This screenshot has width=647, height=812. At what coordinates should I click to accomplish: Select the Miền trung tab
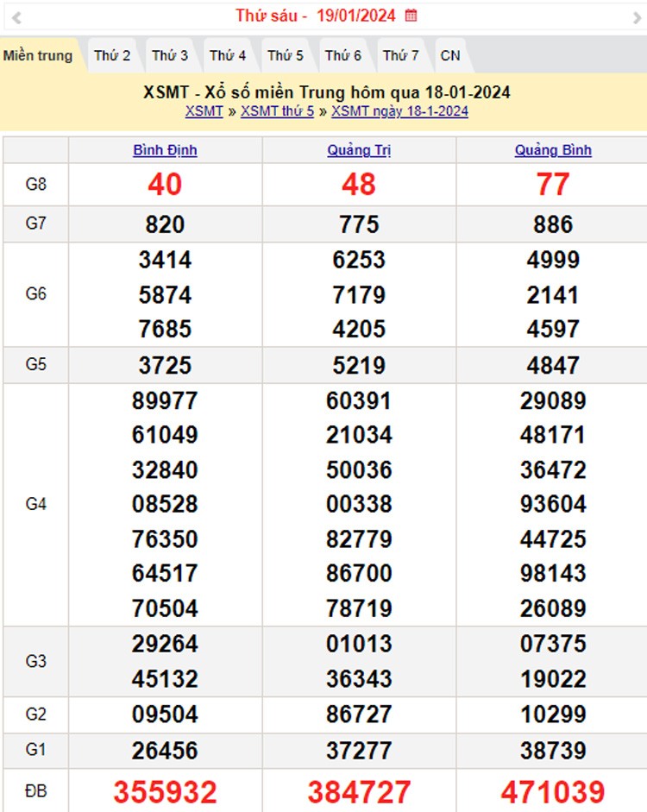point(38,56)
